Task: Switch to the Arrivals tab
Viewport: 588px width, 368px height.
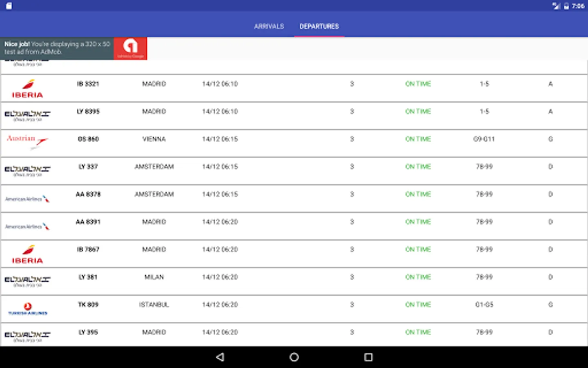Action: 269,26
